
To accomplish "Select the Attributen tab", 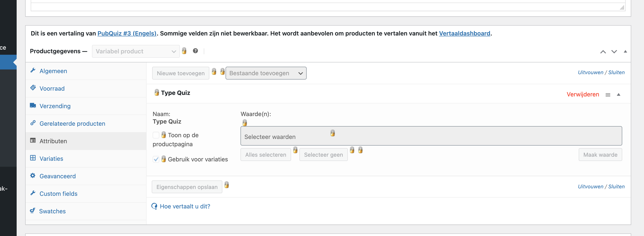I will pyautogui.click(x=86, y=141).
